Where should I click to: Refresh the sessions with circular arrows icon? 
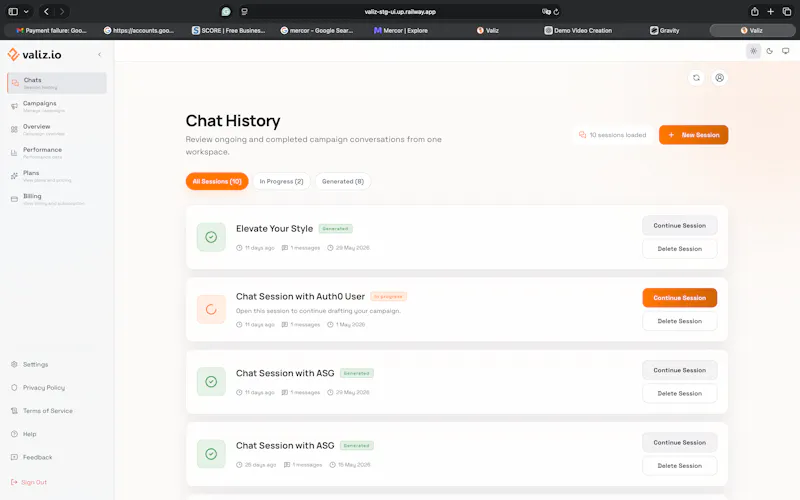click(696, 78)
